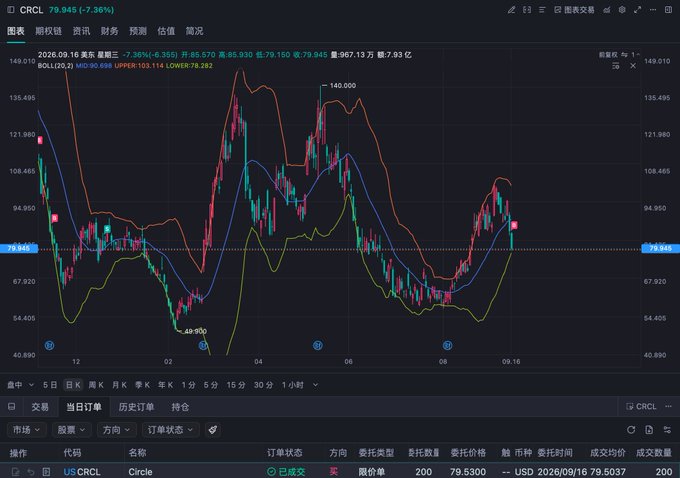
Task: Close the BOLL indicator with X
Action: 633,66
